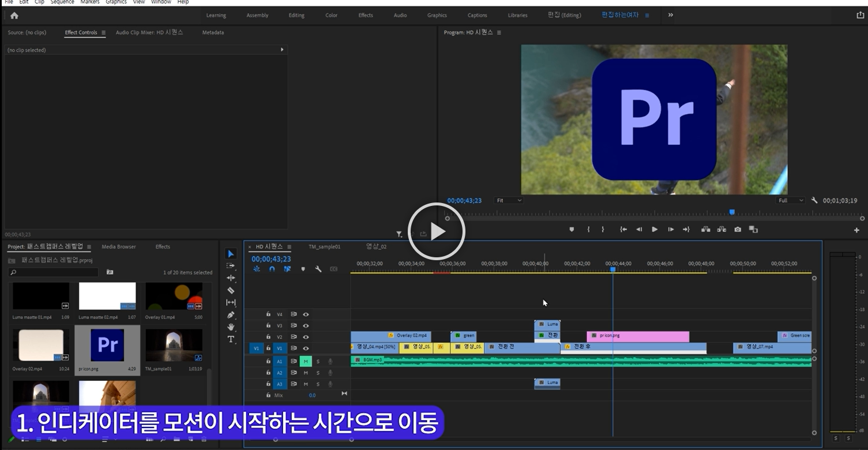868x450 pixels.
Task: Select the Slip tool
Action: [231, 302]
